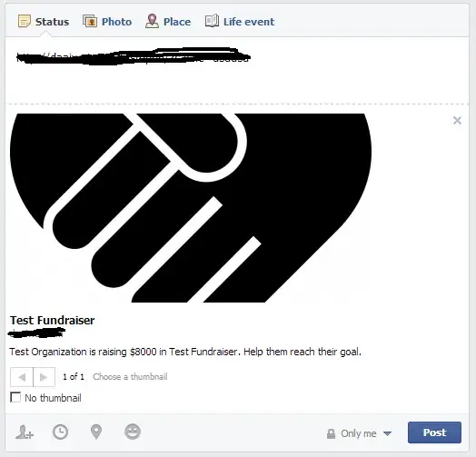Click the blue Post button
The width and height of the screenshot is (476, 457).
click(x=434, y=432)
